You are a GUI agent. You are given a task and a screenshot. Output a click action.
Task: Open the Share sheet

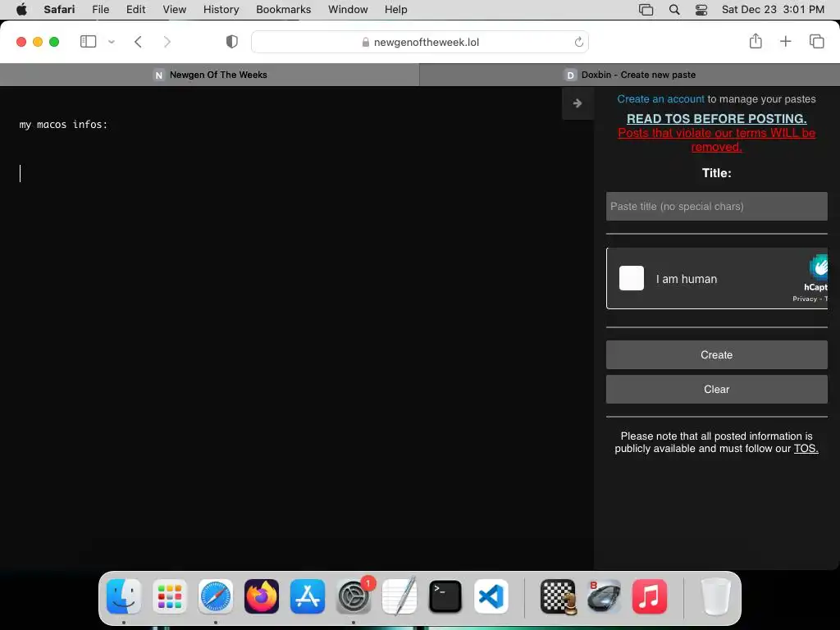click(x=756, y=41)
